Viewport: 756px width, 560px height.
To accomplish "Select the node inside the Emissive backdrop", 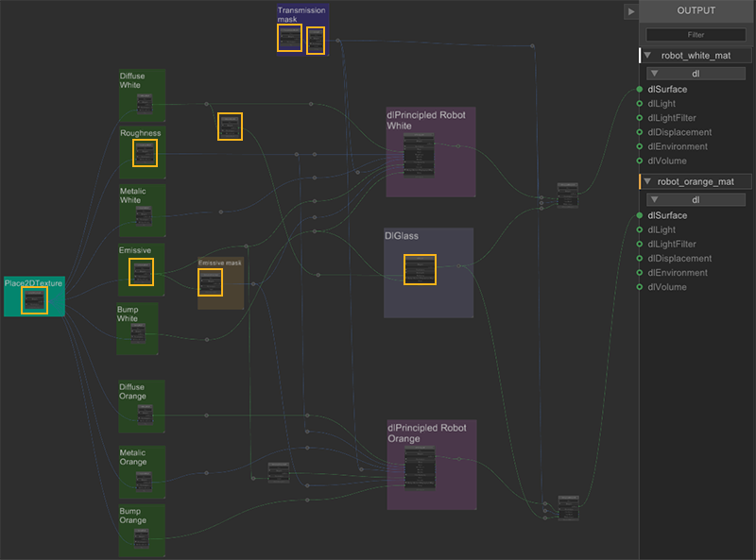I will click(x=141, y=272).
